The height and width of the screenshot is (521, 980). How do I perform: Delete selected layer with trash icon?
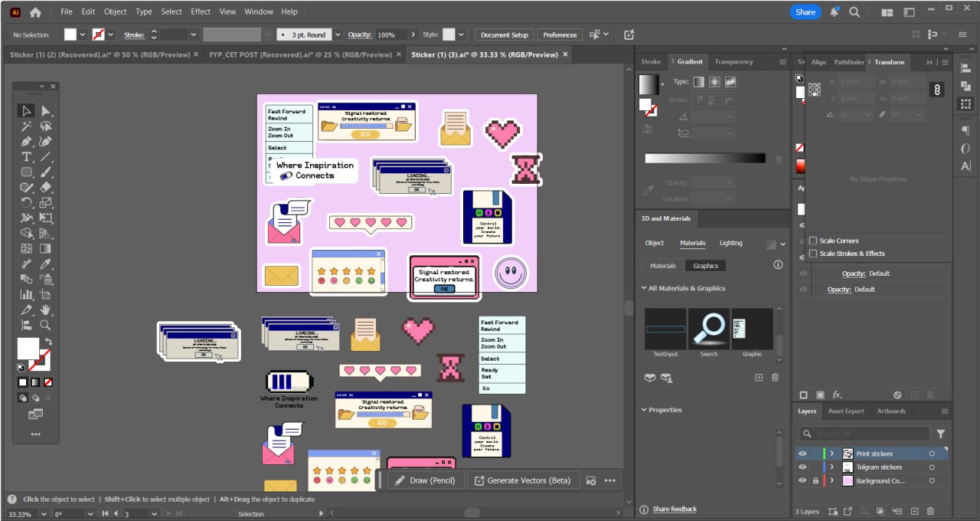pyautogui.click(x=930, y=511)
